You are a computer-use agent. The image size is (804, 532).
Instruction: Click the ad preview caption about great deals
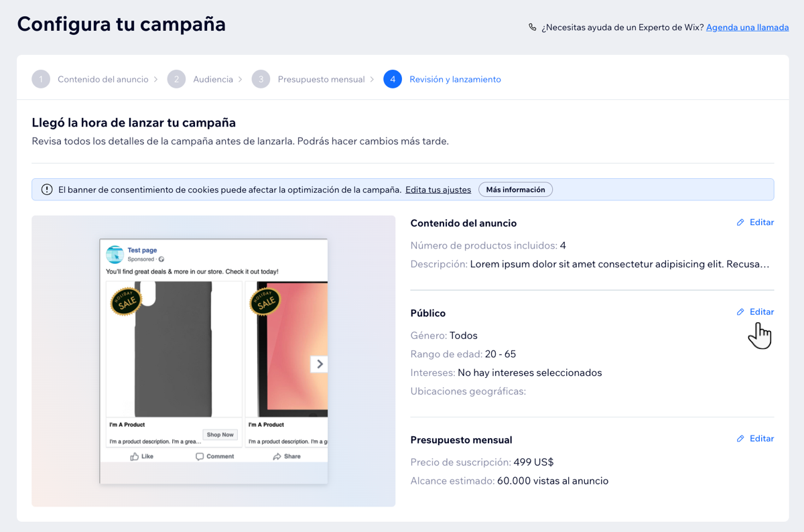[192, 271]
